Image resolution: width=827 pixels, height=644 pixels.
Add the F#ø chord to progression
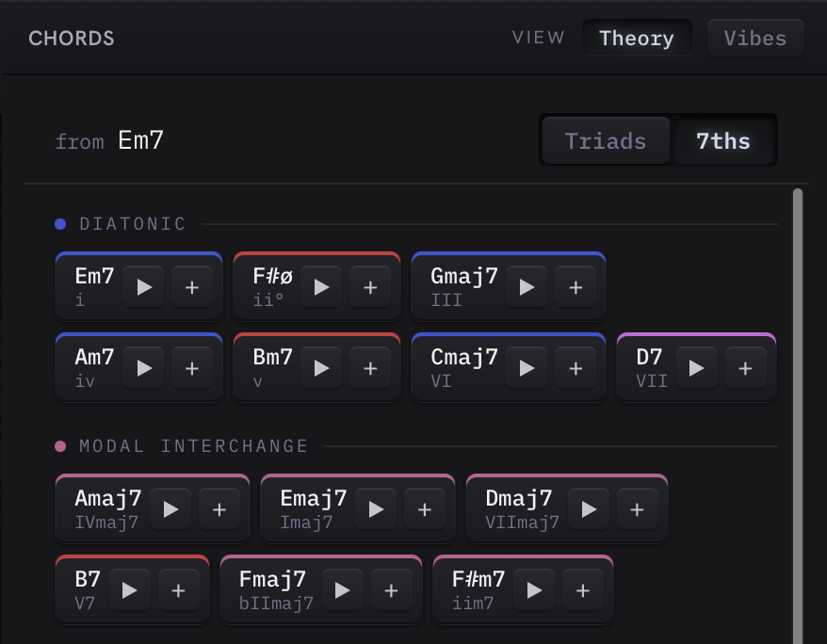370,287
